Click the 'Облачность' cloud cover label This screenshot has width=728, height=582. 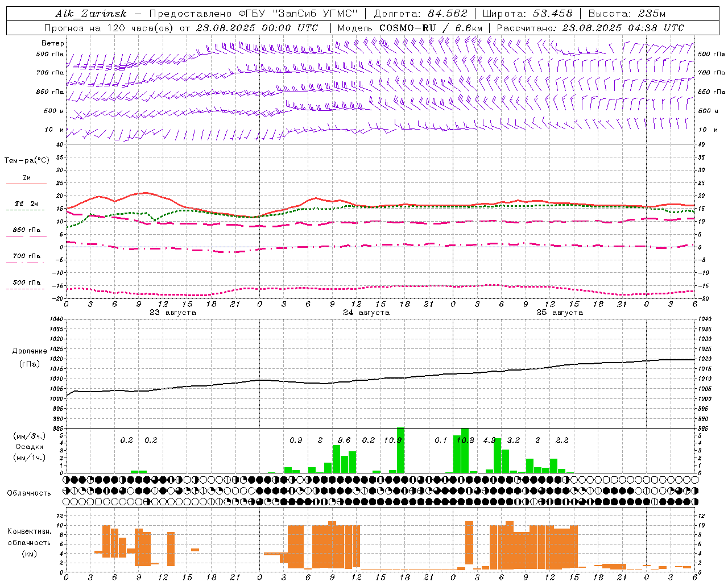point(29,493)
